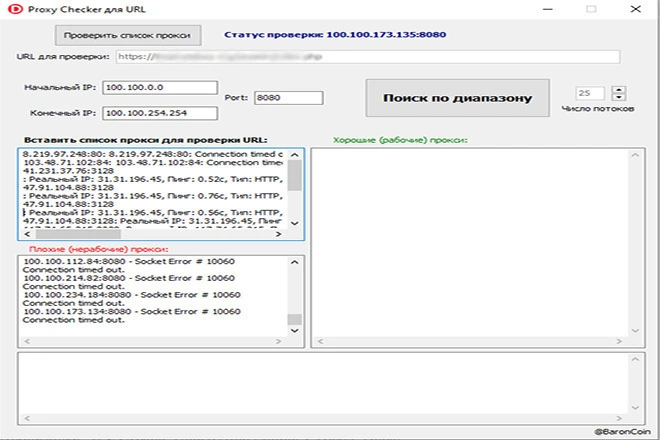Click scroll-up arrow of bad proxies list
Image resolution: width=660 pixels, height=440 pixels.
pyautogui.click(x=295, y=262)
